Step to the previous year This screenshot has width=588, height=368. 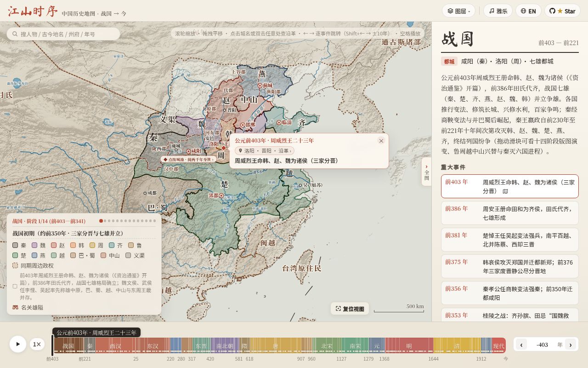(521, 345)
